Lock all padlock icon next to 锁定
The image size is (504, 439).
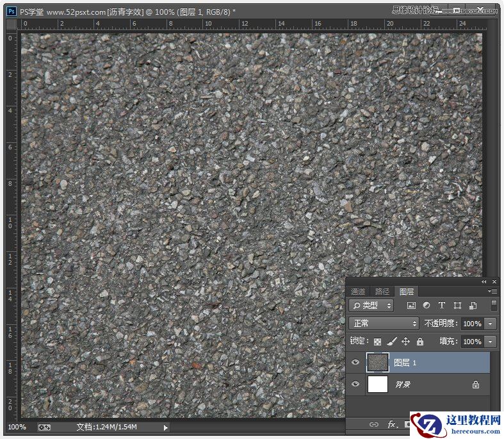(419, 341)
